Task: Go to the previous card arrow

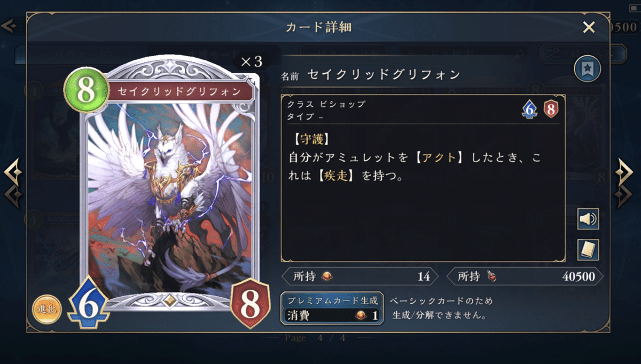Action: click(13, 172)
